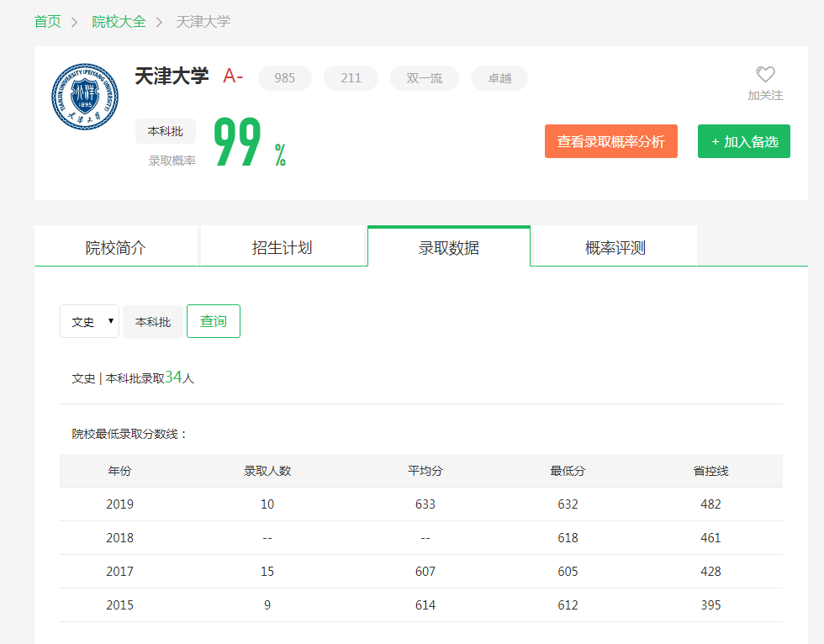Image resolution: width=824 pixels, height=644 pixels.
Task: Click 年份 column header
Action: pos(119,471)
